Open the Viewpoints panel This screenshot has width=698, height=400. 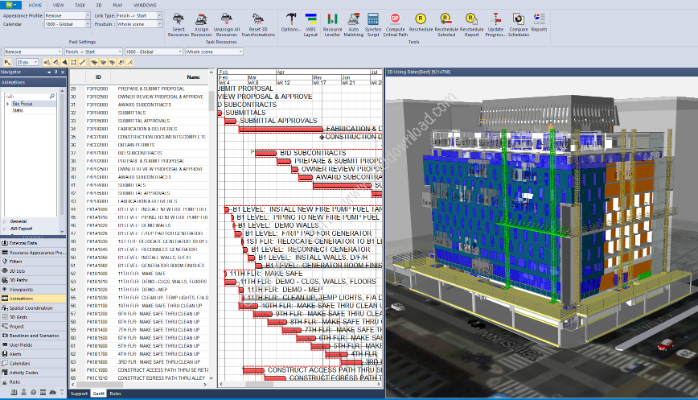click(33, 289)
